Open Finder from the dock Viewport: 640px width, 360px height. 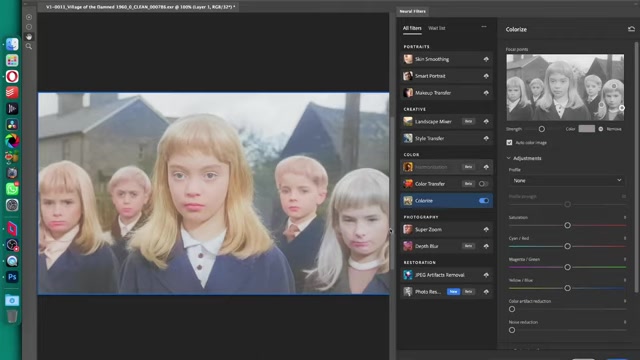pos(12,44)
